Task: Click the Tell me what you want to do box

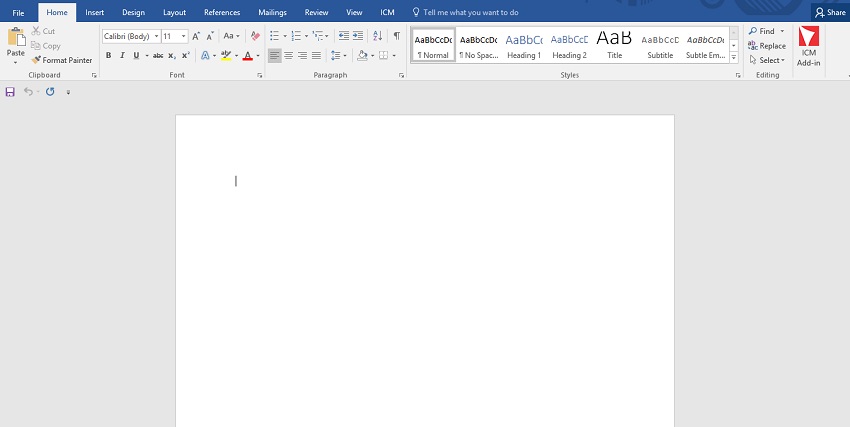Action: [470, 12]
